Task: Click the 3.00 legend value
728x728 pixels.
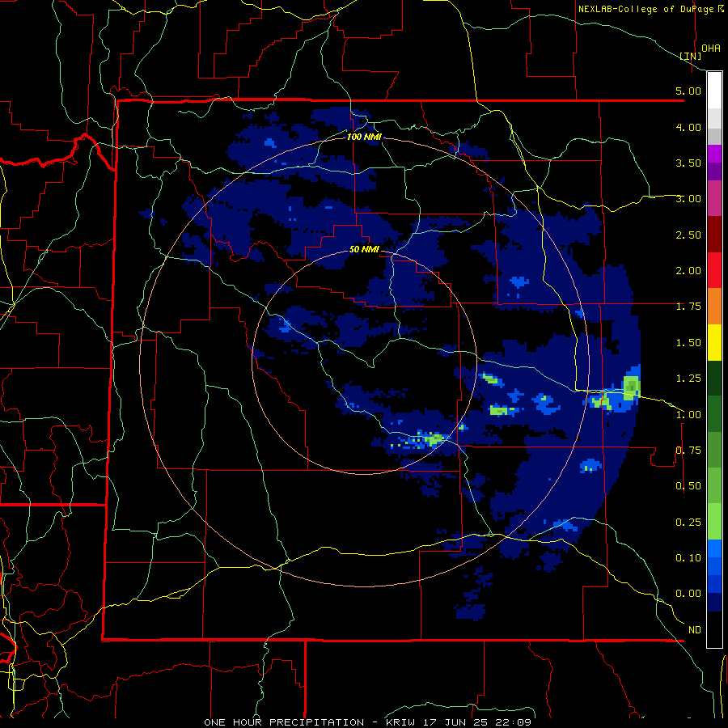Action: pyautogui.click(x=688, y=199)
